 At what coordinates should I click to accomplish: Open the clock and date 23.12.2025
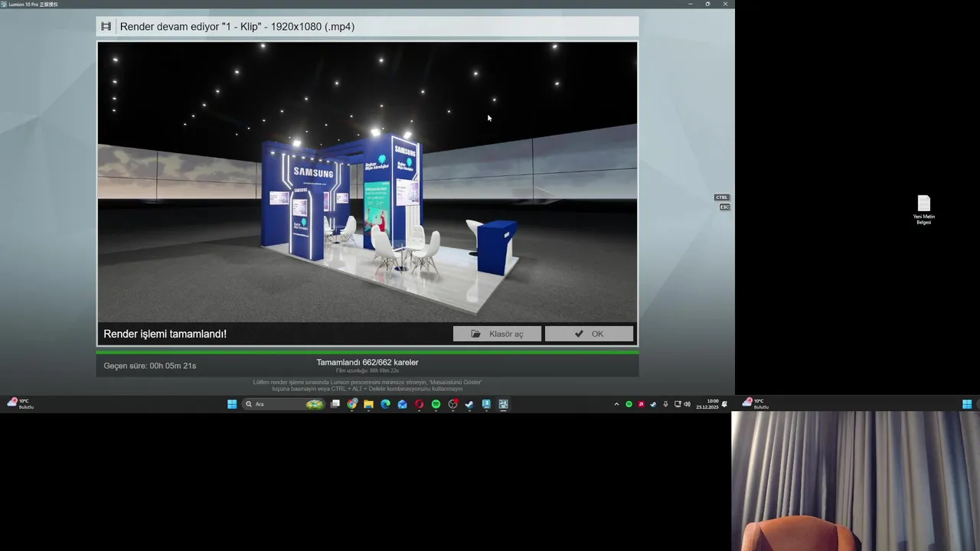[x=707, y=404]
